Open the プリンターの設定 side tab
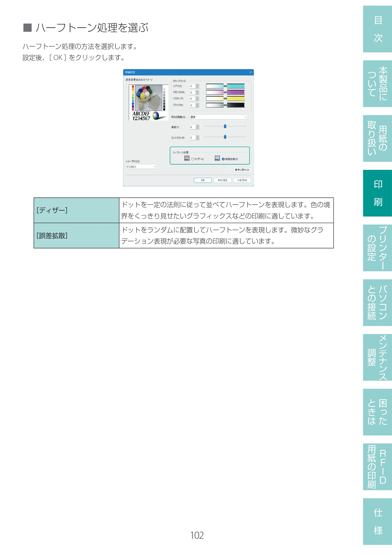Viewport: 392px width, 555px height. click(377, 248)
